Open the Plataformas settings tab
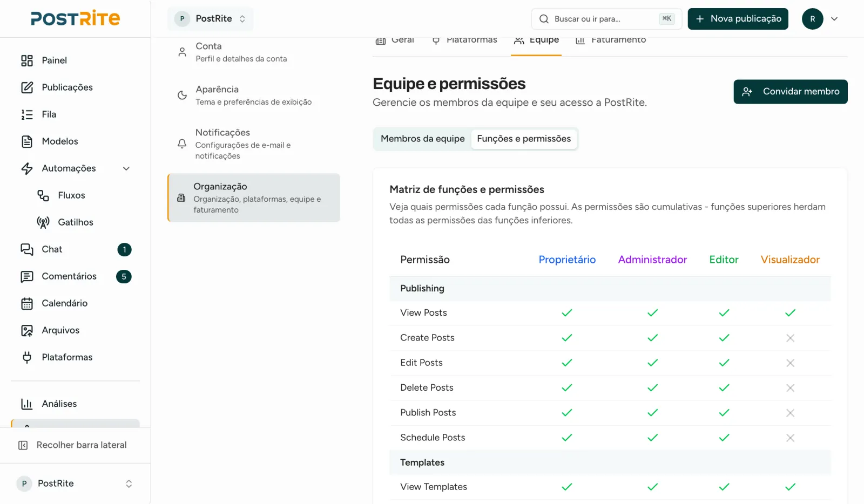Screen dimensions: 864x504 [x=464, y=40]
